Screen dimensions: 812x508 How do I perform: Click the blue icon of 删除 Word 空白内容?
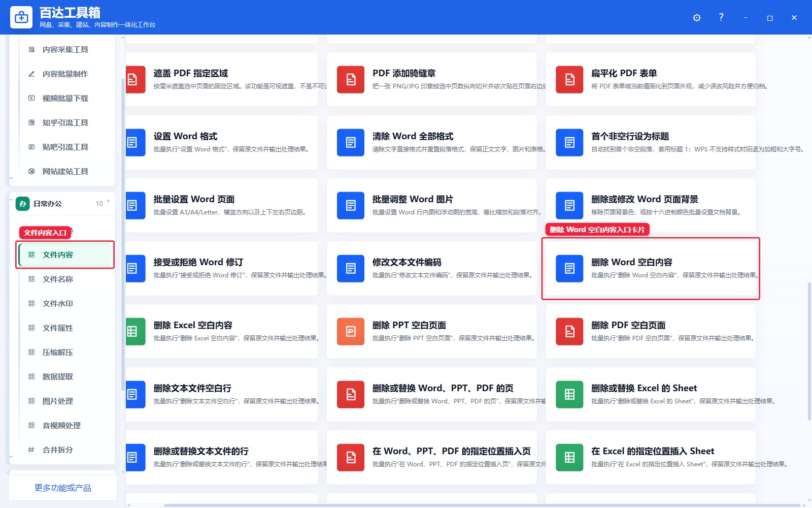(x=569, y=269)
